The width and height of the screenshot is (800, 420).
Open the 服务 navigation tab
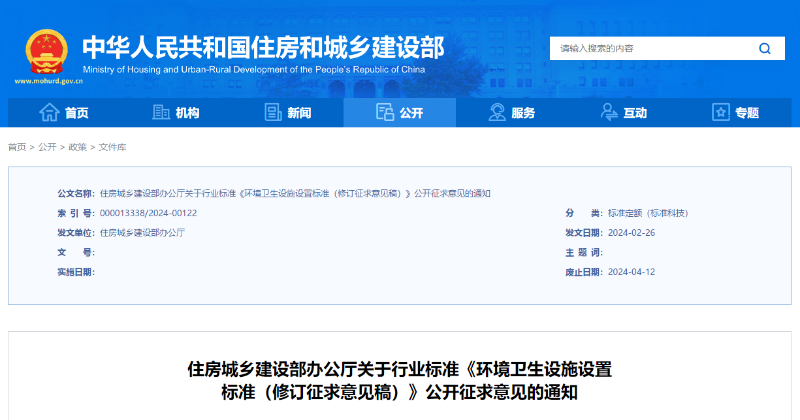(522, 113)
